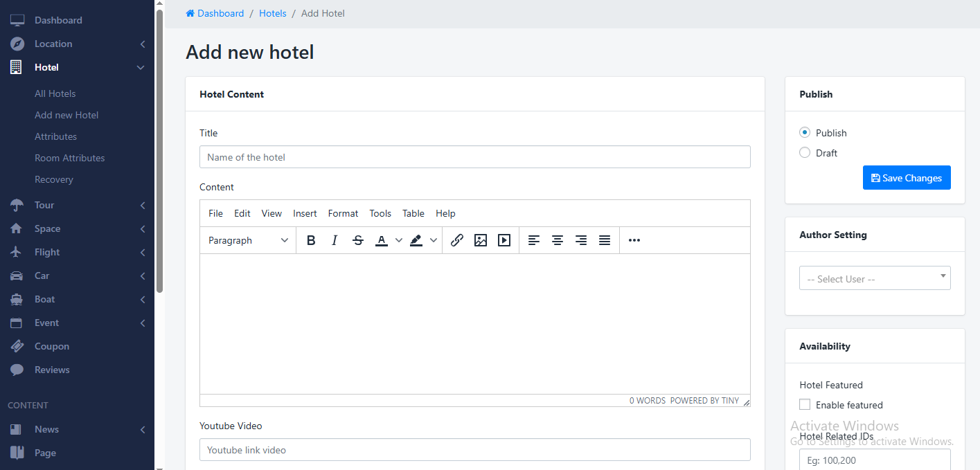Screen dimensions: 980x470
Task: Check the Enable featured checkbox
Action: [x=805, y=404]
